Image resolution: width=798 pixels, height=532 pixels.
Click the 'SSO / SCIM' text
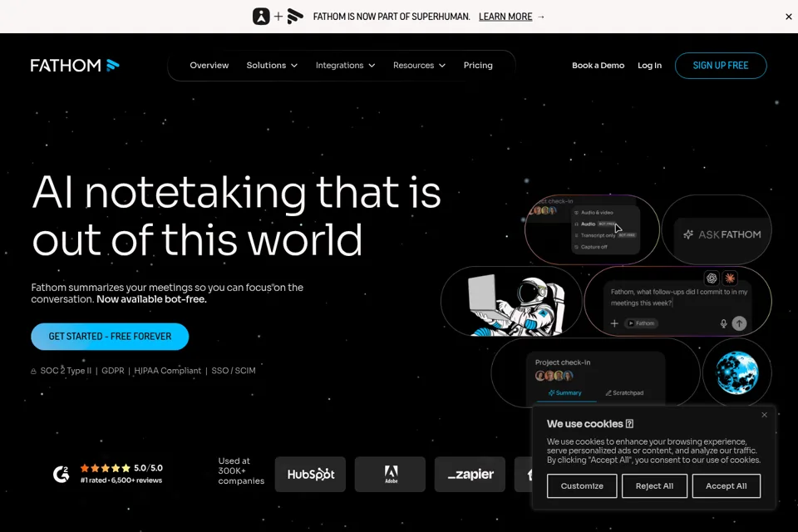(234, 371)
